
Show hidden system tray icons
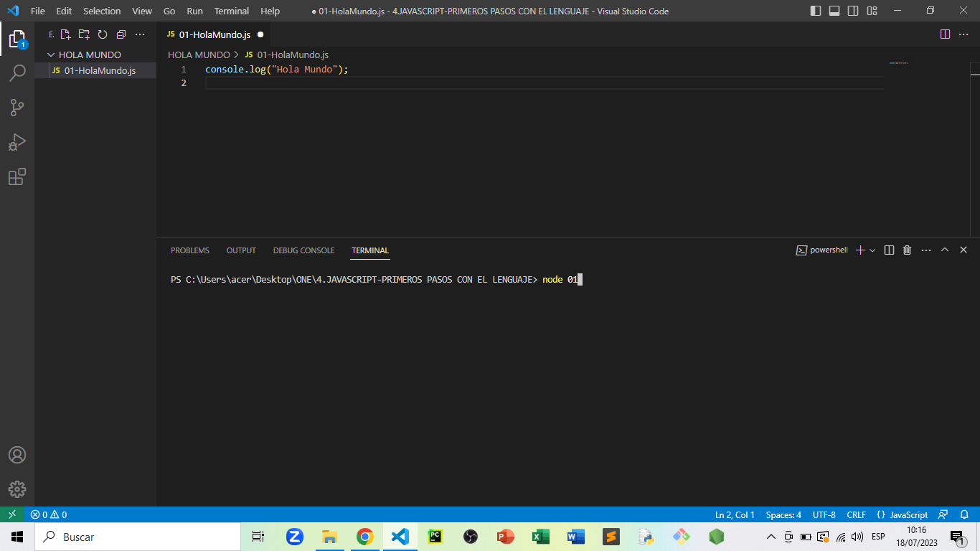click(x=771, y=537)
